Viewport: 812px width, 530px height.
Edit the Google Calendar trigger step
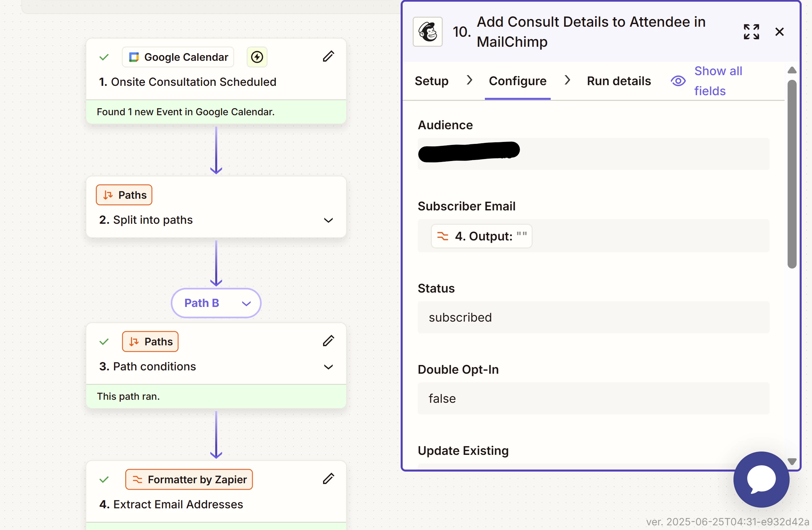click(x=328, y=57)
